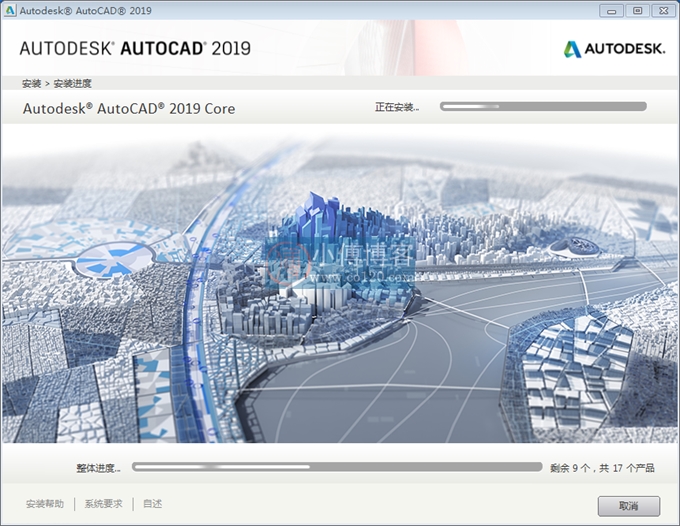The height and width of the screenshot is (526, 680).
Task: Close the installer window
Action: [664, 11]
